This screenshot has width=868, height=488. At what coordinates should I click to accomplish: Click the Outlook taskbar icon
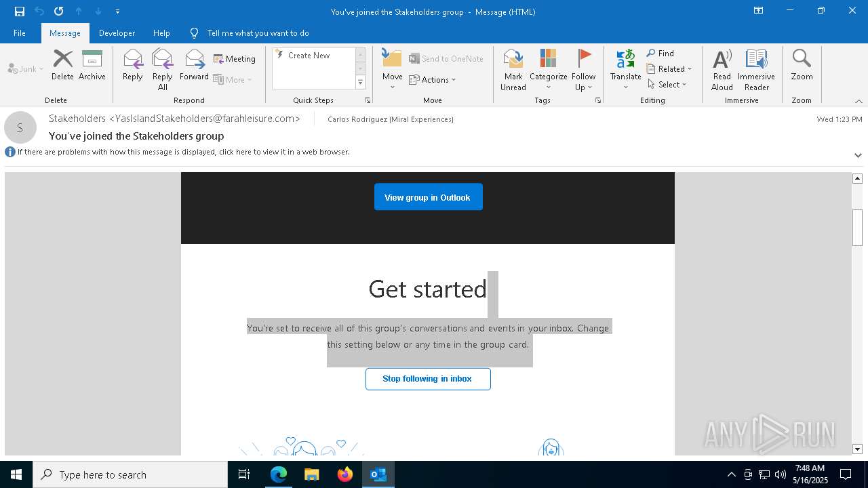pyautogui.click(x=378, y=474)
